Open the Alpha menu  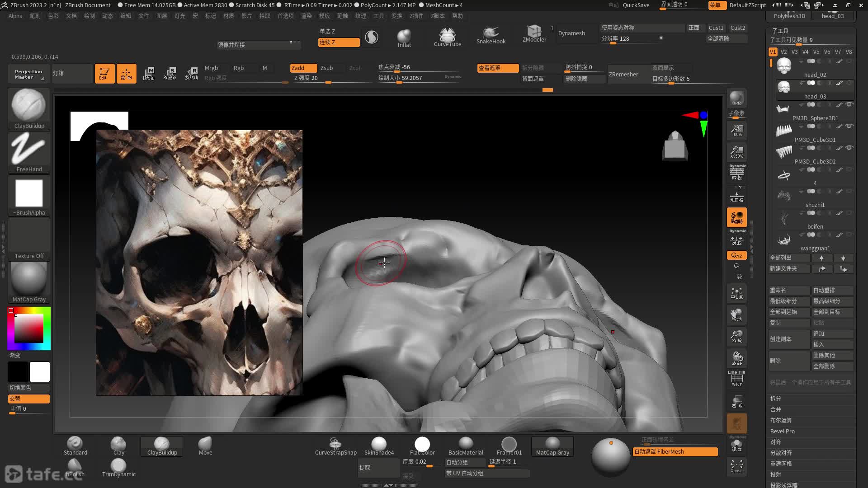[x=15, y=16]
